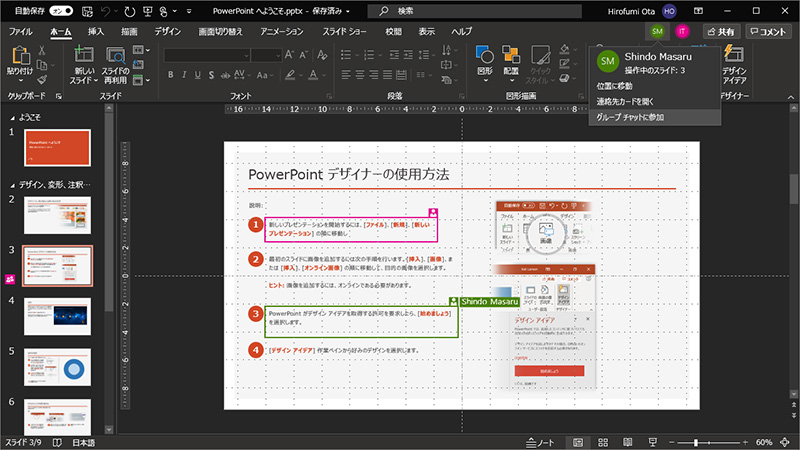Image resolution: width=800 pixels, height=450 pixels.
Task: Click the Redo icon in title bar
Action: 130,11
